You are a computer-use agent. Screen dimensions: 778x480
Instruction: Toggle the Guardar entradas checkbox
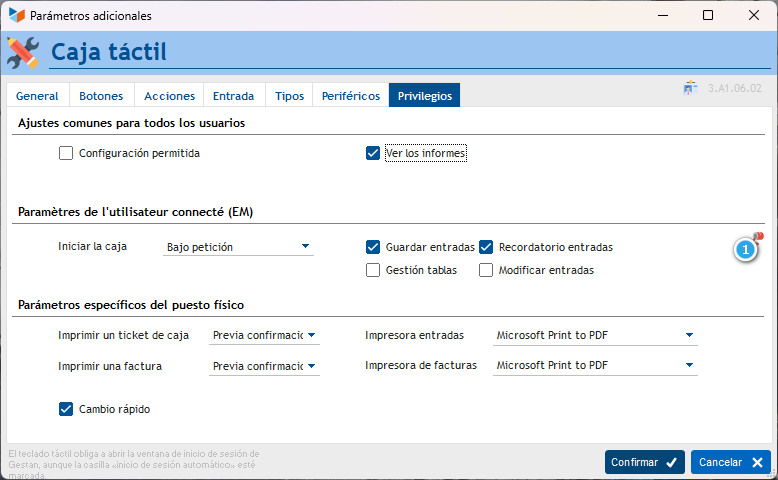tap(373, 247)
